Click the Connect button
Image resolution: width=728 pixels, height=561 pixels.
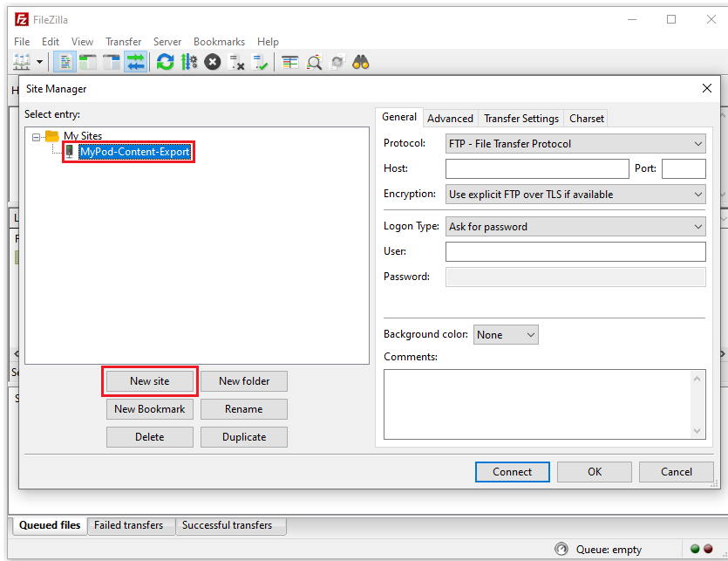pos(512,472)
